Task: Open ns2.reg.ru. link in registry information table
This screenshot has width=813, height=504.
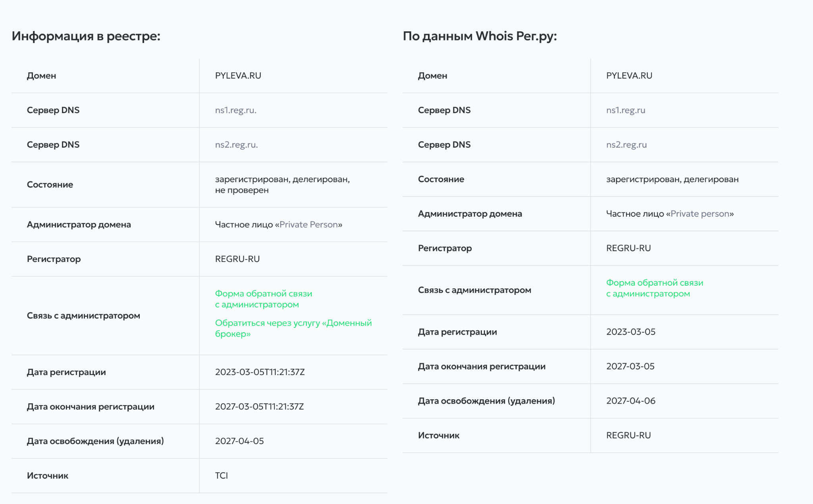Action: coord(236,145)
